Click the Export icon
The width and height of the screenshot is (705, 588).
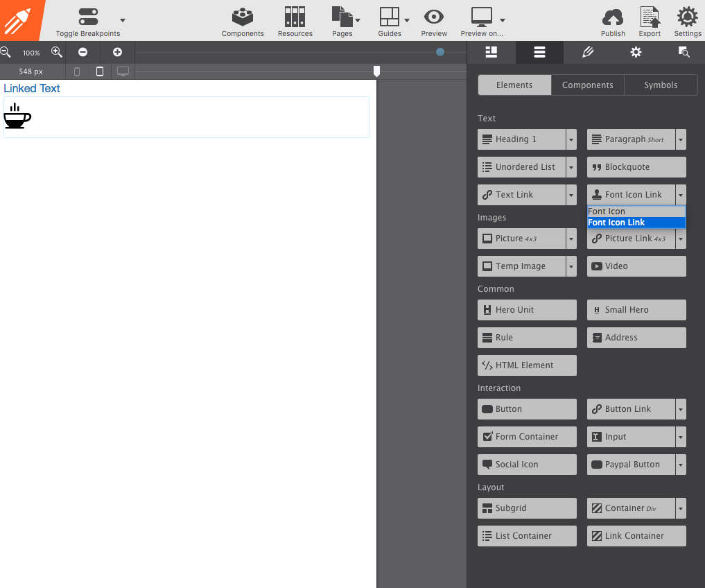coord(650,17)
